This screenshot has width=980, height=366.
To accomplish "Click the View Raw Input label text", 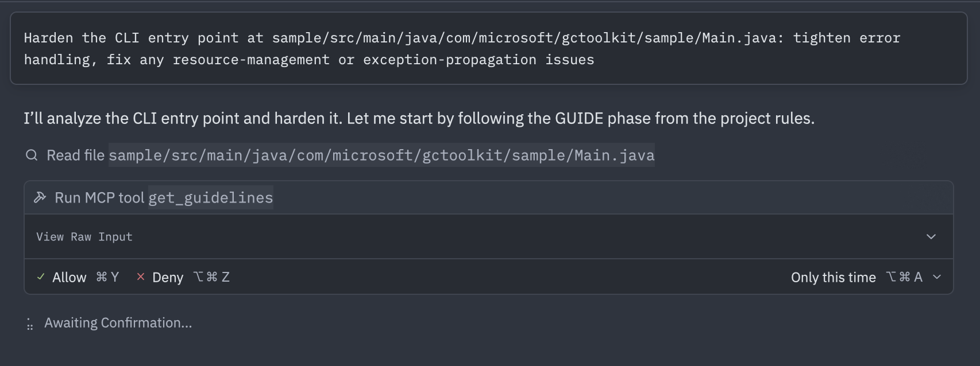I will [x=84, y=237].
